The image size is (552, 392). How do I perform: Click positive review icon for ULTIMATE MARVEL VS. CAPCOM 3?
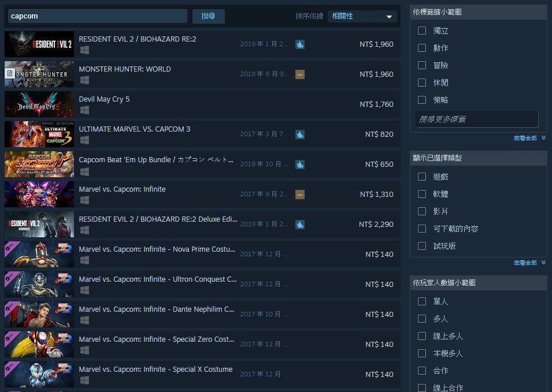coord(299,135)
